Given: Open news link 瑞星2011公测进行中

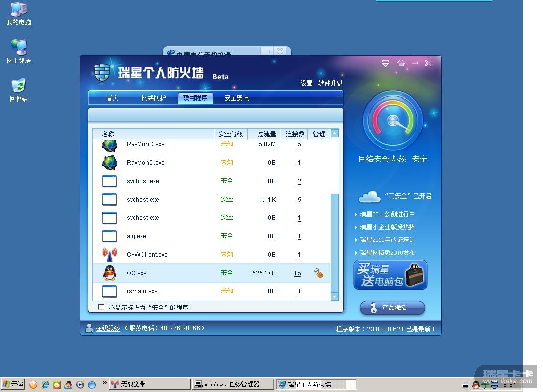Looking at the screenshot, I should pos(387,214).
